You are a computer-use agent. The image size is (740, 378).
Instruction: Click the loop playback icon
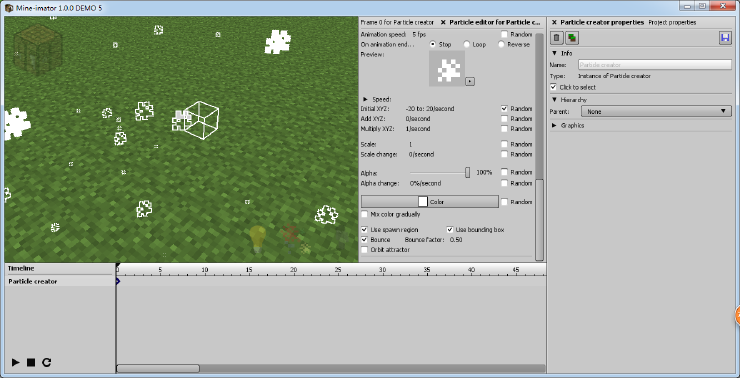[x=46, y=362]
